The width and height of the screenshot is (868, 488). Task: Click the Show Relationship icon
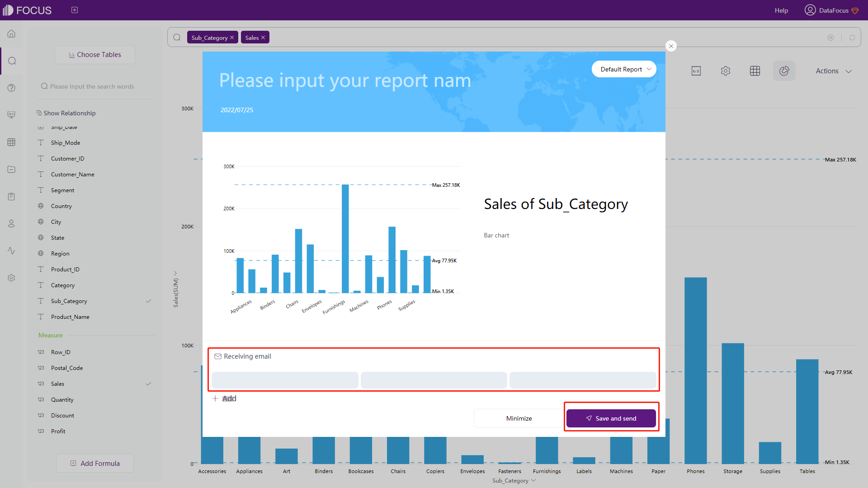point(39,113)
